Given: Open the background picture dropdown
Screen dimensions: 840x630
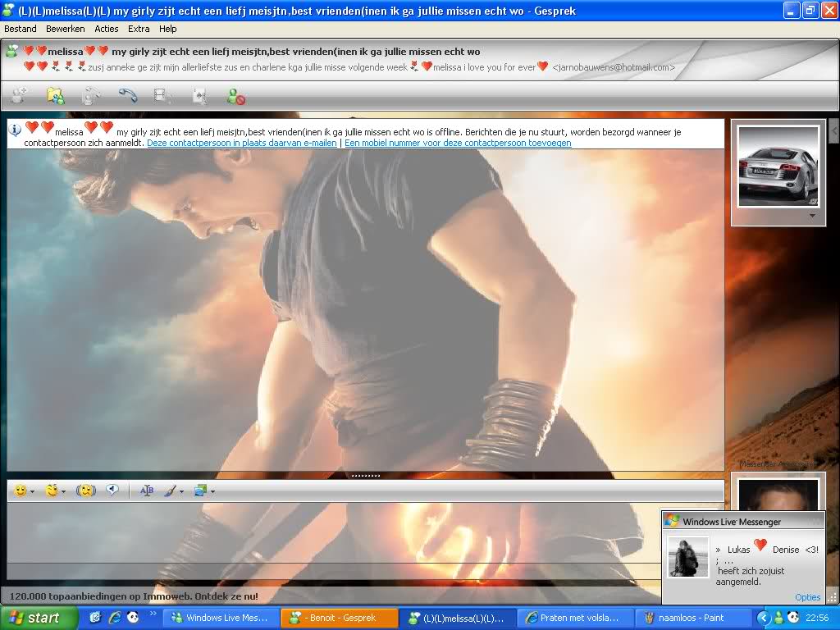Looking at the screenshot, I should (212, 491).
